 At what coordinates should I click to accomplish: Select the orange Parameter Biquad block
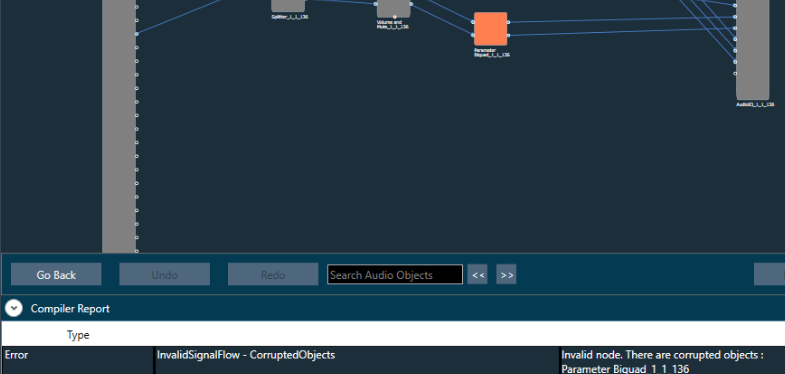(x=491, y=29)
